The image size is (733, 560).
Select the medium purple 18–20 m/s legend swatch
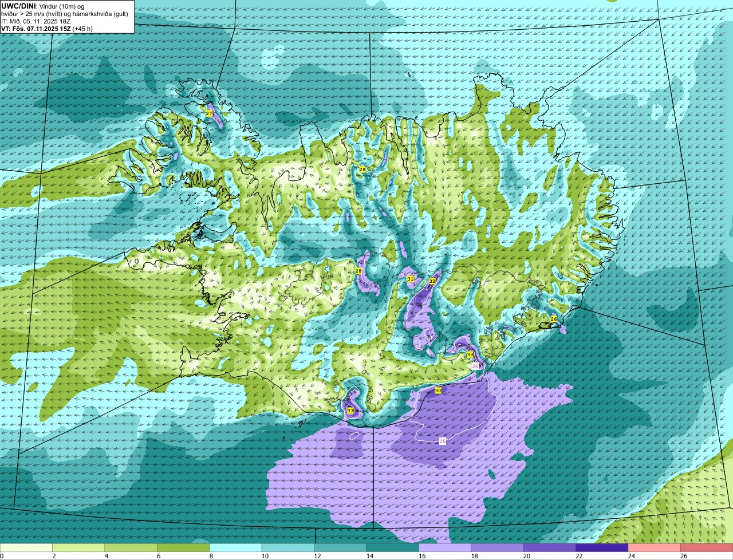pyautogui.click(x=498, y=548)
